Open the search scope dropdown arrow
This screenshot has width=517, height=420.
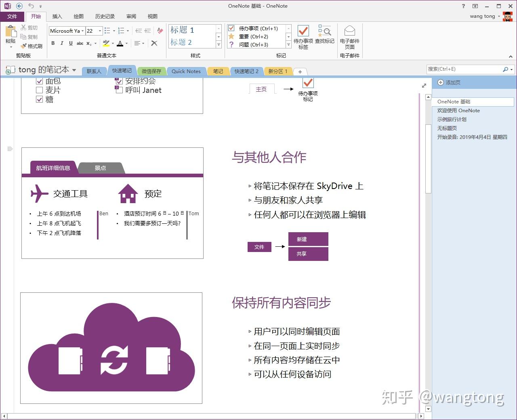coord(511,69)
